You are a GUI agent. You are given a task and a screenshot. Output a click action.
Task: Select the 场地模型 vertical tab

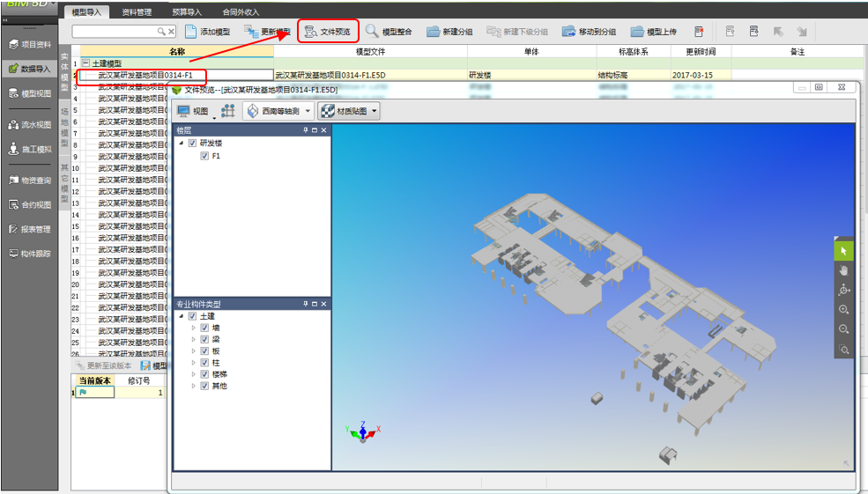64,129
